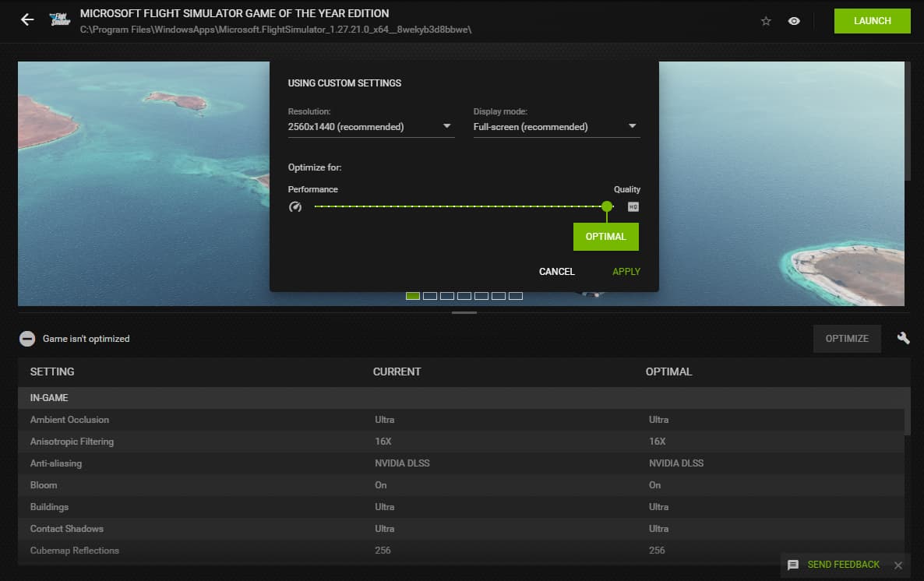
Task: Click the 'Game isn't optimized' text
Action: (x=86, y=339)
